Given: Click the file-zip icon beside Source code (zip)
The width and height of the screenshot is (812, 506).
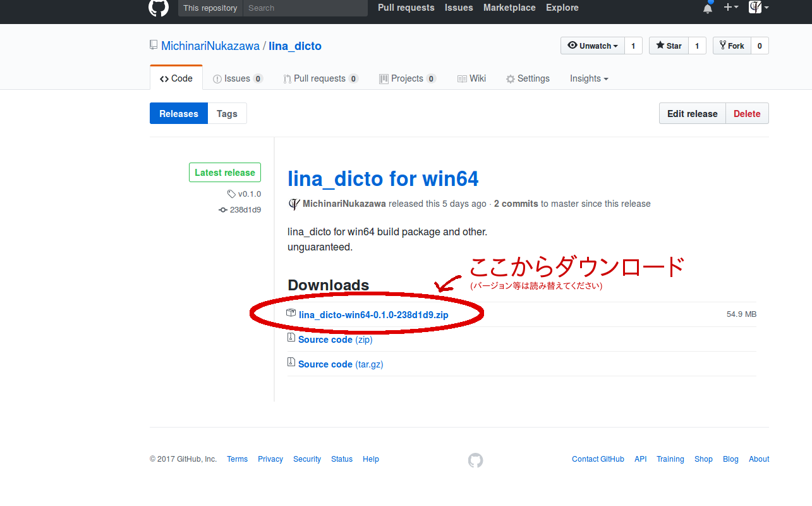Looking at the screenshot, I should (x=291, y=338).
